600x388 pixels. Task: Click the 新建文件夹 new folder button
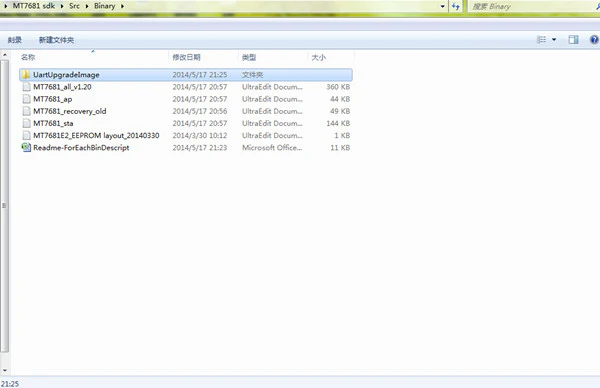[56, 40]
